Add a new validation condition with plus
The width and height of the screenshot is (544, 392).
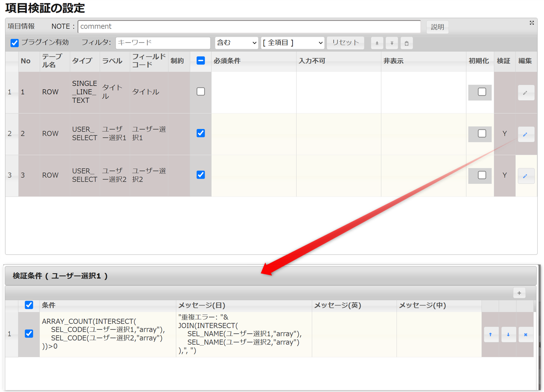(519, 293)
